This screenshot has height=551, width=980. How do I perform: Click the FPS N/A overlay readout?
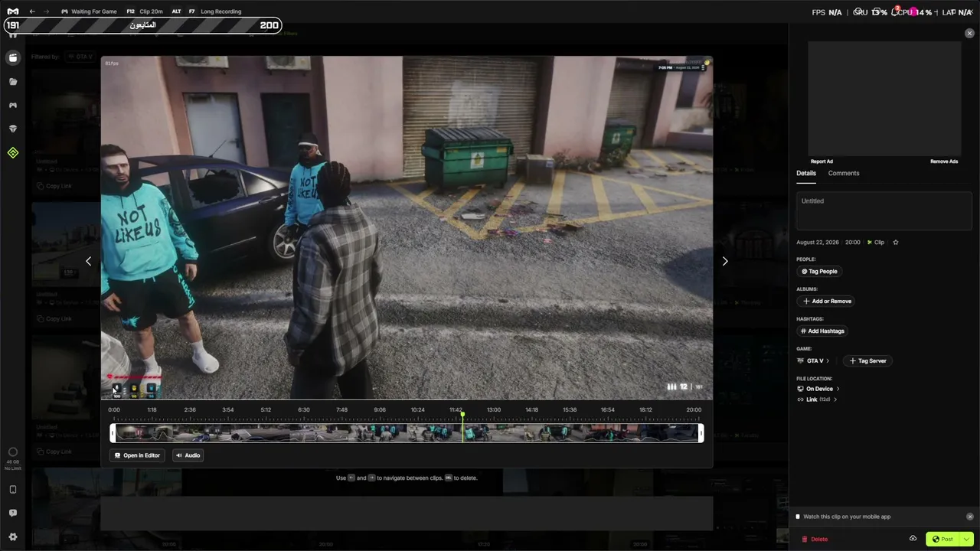coord(827,12)
